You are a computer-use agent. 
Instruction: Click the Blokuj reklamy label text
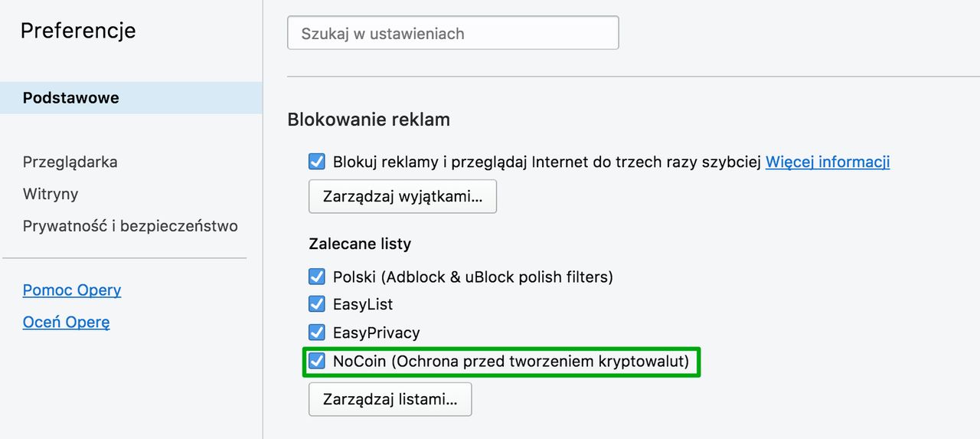(x=546, y=162)
